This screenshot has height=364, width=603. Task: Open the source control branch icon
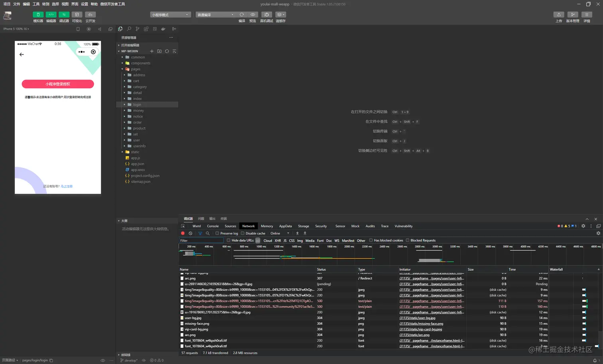[138, 29]
